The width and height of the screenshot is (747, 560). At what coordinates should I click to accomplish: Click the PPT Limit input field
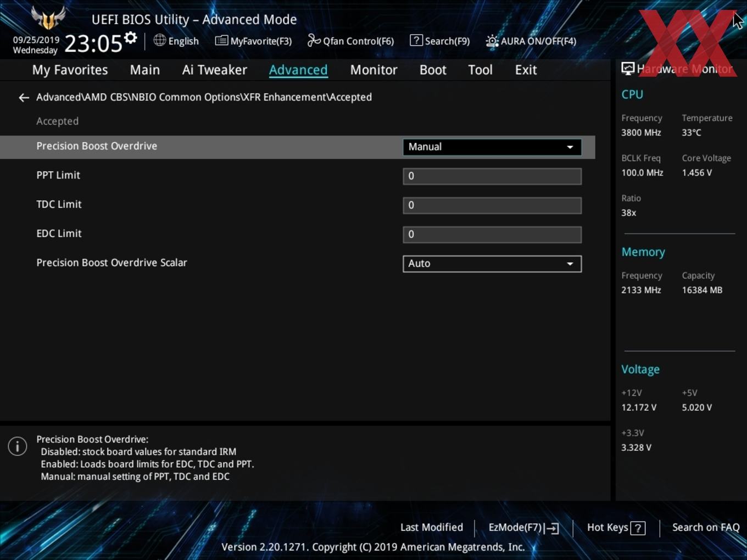[492, 176]
